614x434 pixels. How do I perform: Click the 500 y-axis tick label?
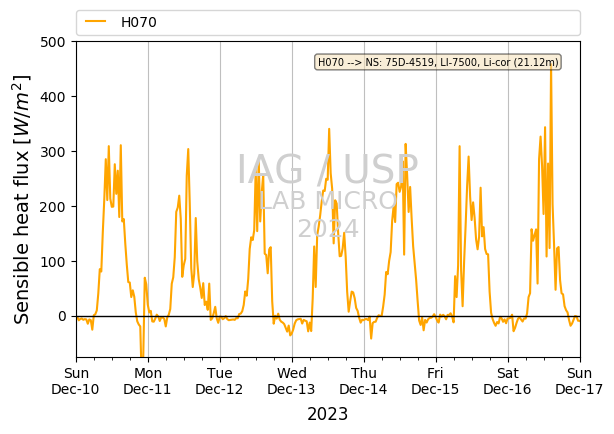pyautogui.click(x=52, y=42)
